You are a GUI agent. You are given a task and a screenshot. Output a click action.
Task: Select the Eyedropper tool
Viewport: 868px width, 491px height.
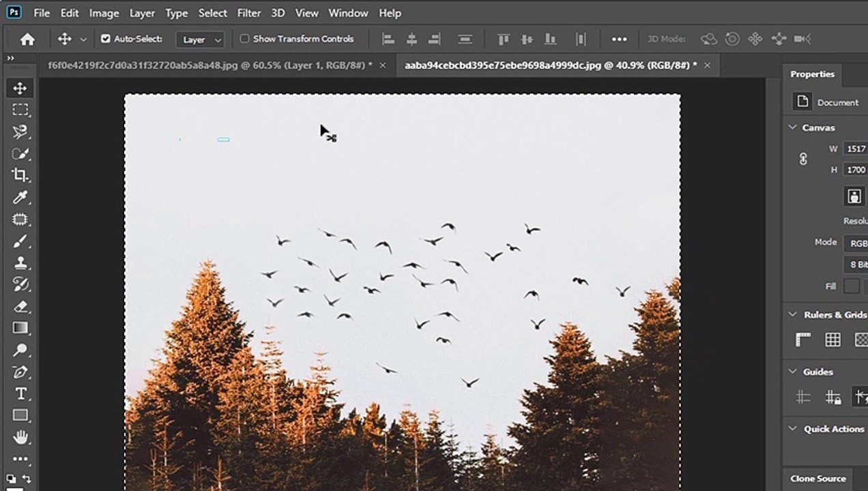20,197
